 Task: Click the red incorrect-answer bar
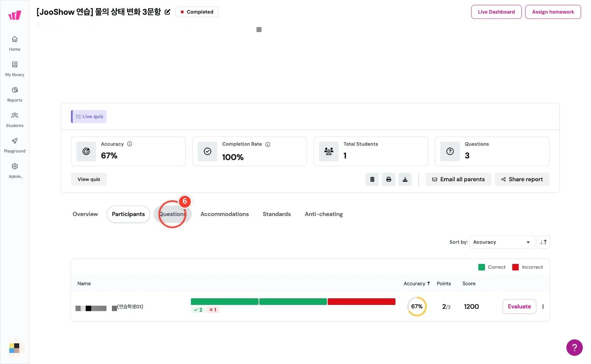pos(362,302)
